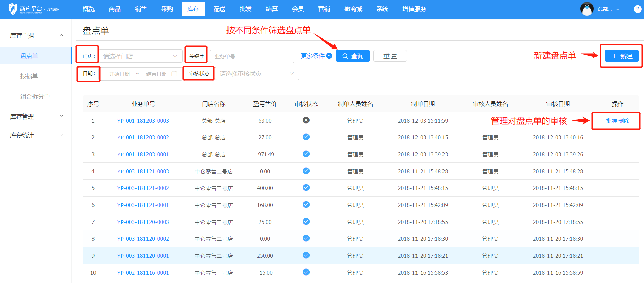Select 报损单 in the sidebar

[x=29, y=76]
